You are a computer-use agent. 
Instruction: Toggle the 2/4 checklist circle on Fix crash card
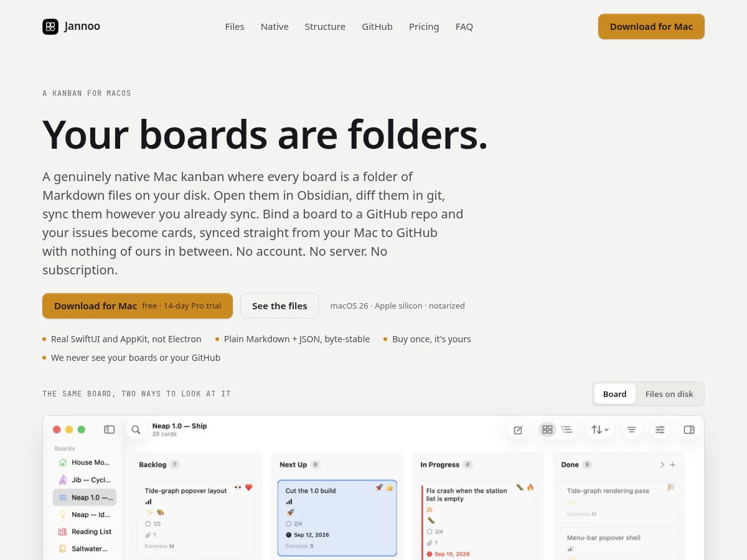[x=430, y=531]
